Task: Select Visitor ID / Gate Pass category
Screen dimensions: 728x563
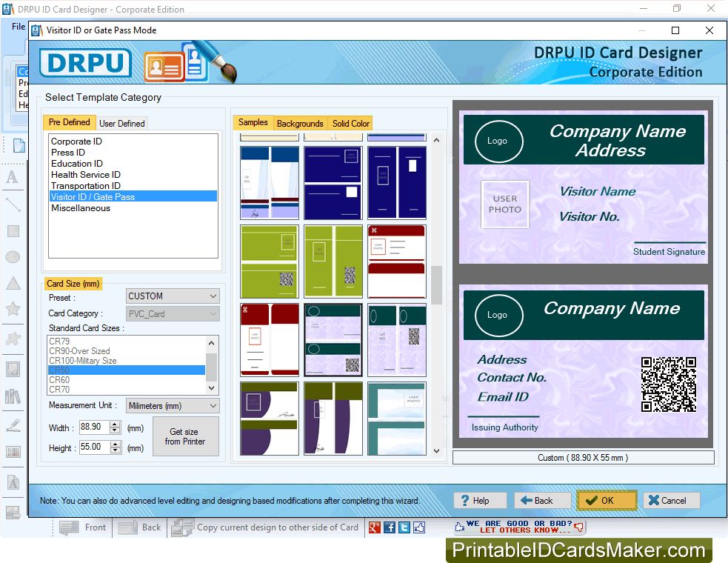Action: (133, 196)
